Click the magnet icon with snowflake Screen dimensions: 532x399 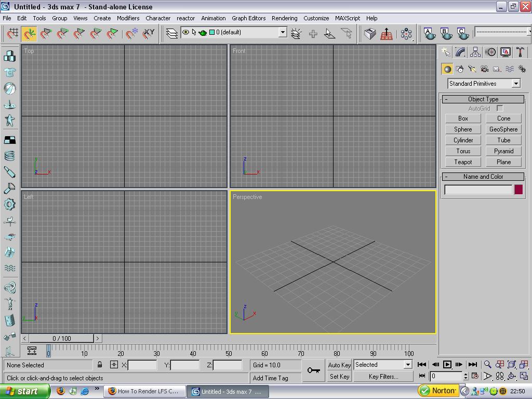coord(131,33)
